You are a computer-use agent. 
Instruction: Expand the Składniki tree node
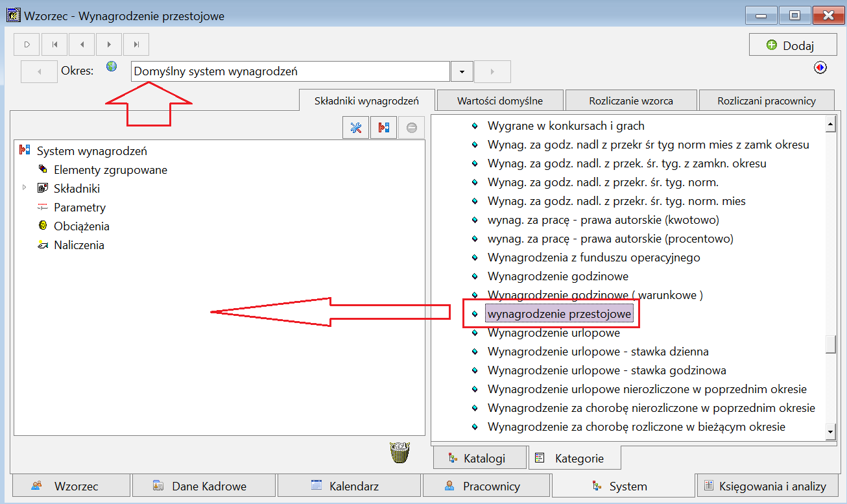25,187
